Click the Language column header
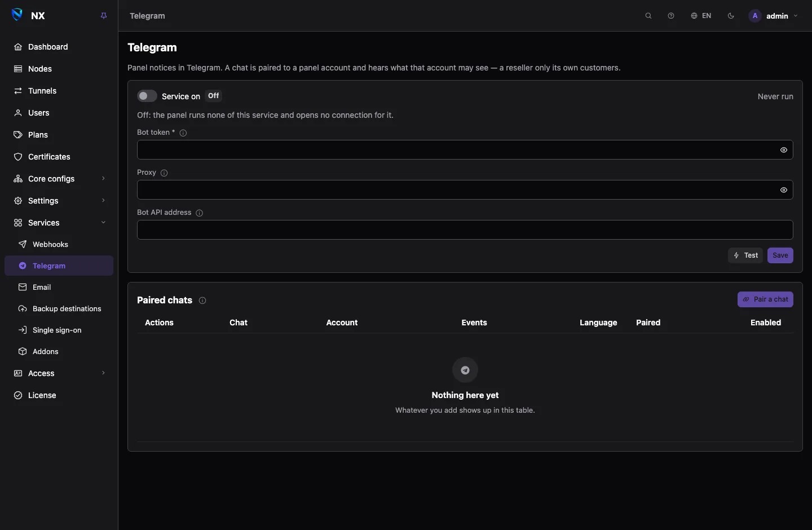Viewport: 812px width, 530px height. [598, 323]
